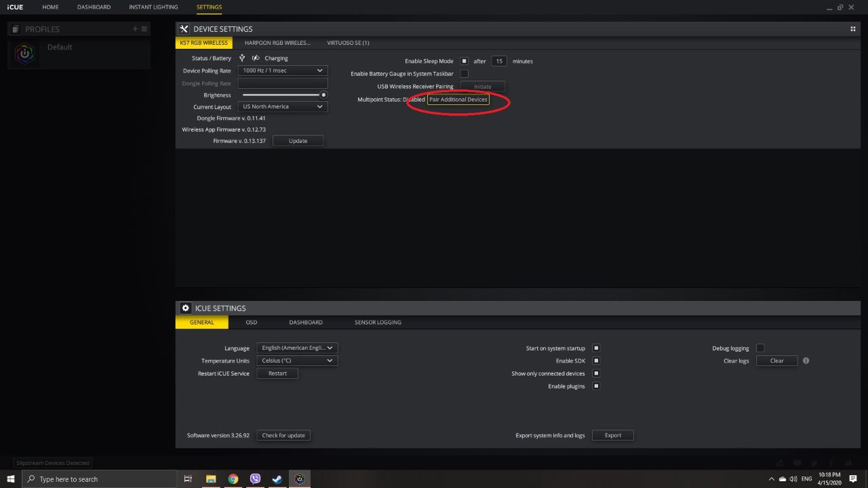Click the ENG language indicator
The height and width of the screenshot is (488, 868).
(x=806, y=479)
